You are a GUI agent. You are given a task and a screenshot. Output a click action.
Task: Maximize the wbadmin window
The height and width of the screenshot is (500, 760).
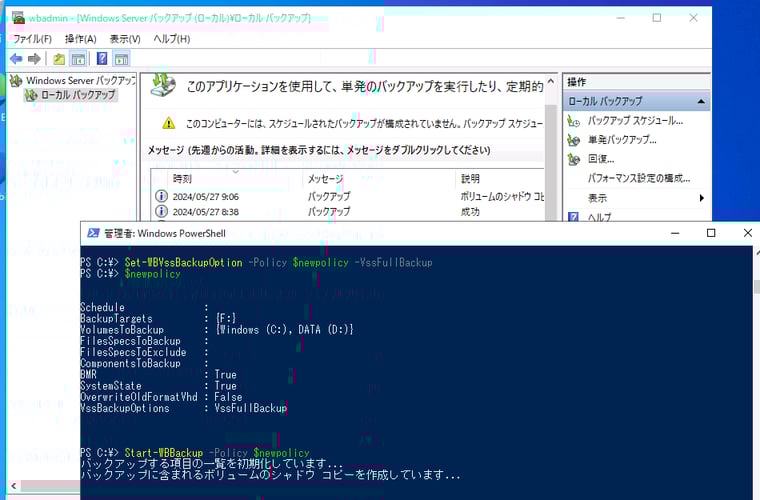(657, 18)
